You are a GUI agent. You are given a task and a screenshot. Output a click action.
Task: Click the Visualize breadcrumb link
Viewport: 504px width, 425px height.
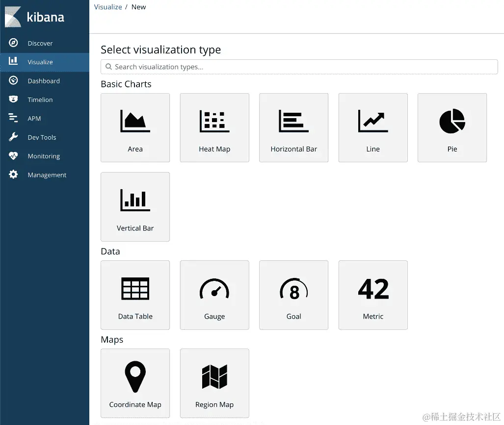108,7
